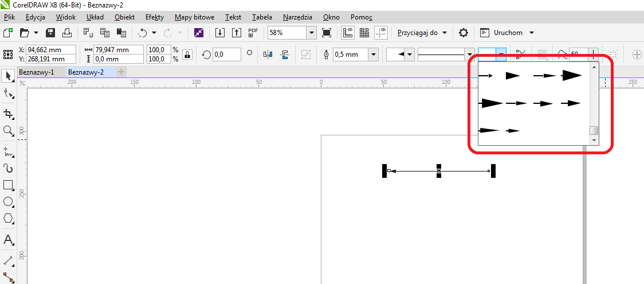The image size is (644, 284).
Task: Click the Publish to PDF icon
Action: [x=253, y=33]
